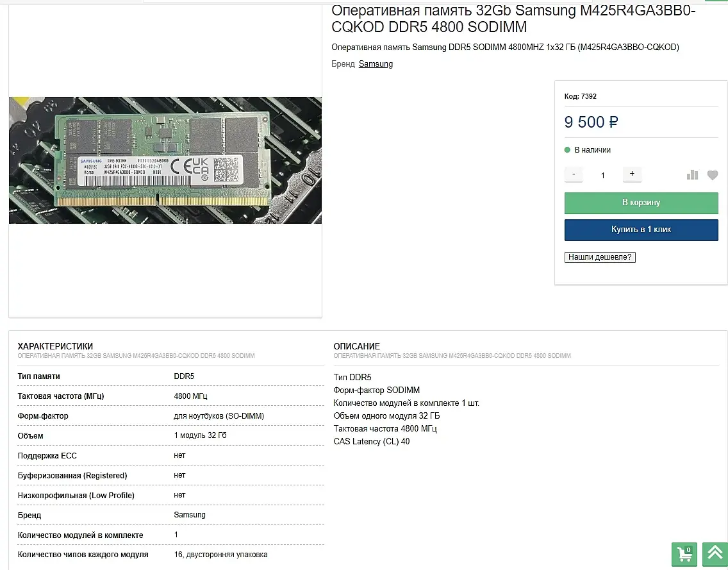Decrease quantity with minus button

click(x=574, y=174)
